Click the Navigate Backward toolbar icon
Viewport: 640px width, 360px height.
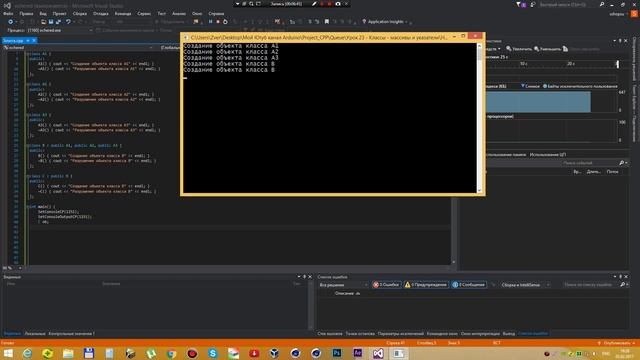tap(11, 22)
